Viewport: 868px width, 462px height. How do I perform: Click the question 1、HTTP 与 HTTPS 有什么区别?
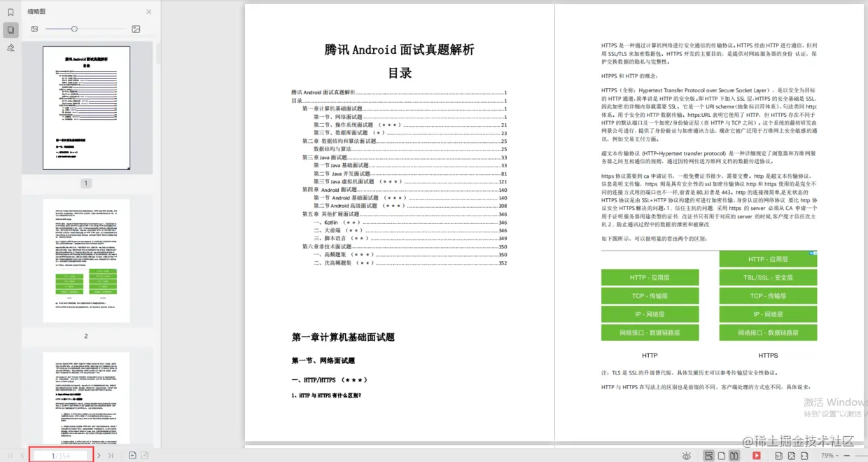click(x=326, y=395)
